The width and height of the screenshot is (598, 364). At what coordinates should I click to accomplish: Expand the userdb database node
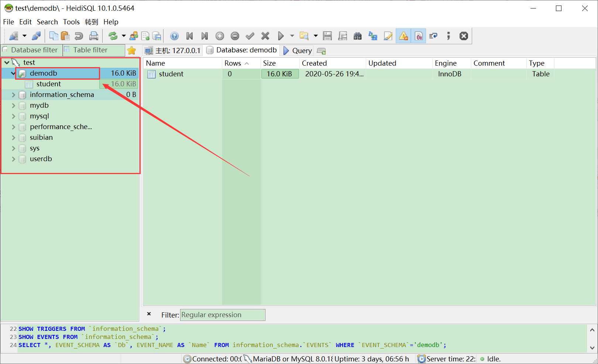[13, 159]
